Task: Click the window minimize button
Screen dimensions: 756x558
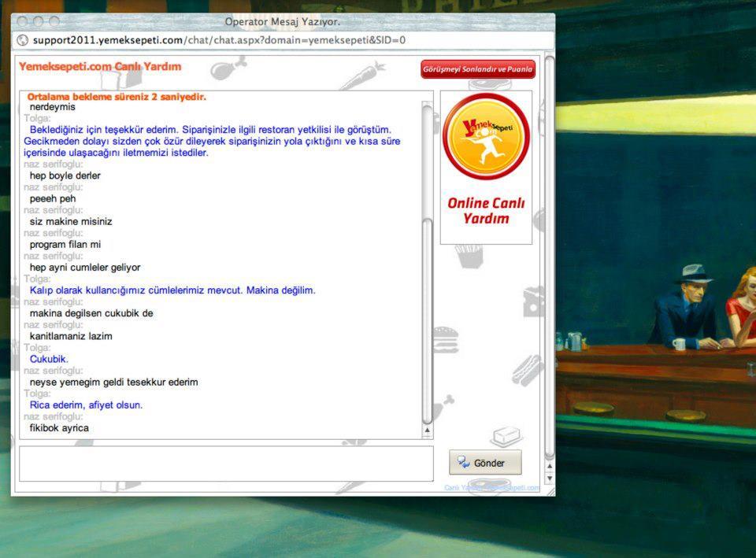Action: point(39,21)
